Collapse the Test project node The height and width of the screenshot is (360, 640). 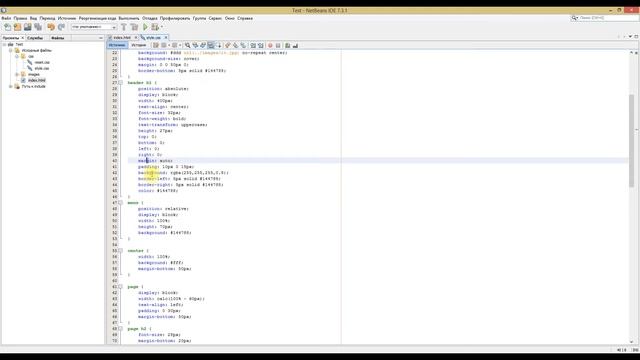(x=4, y=44)
